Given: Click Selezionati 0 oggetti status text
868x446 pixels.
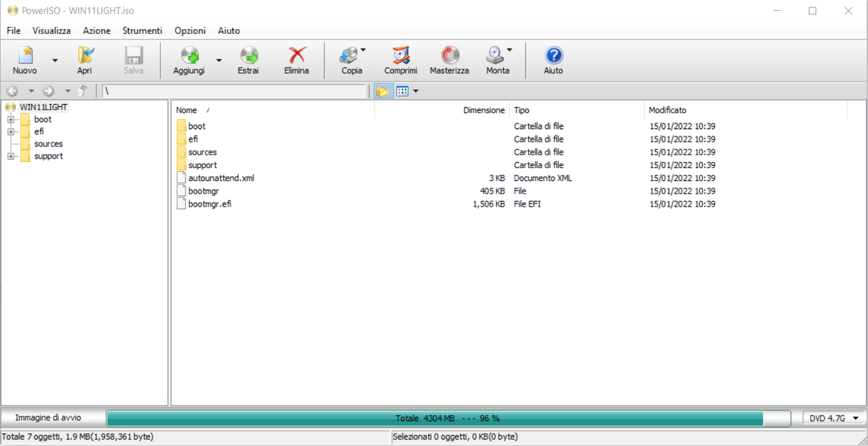Looking at the screenshot, I should (x=455, y=437).
